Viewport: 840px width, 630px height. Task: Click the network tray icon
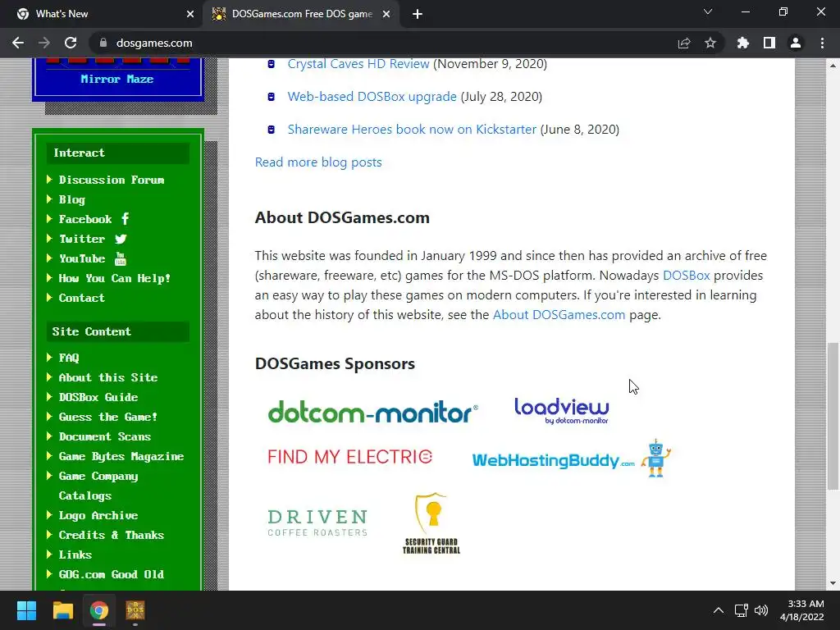coord(742,610)
